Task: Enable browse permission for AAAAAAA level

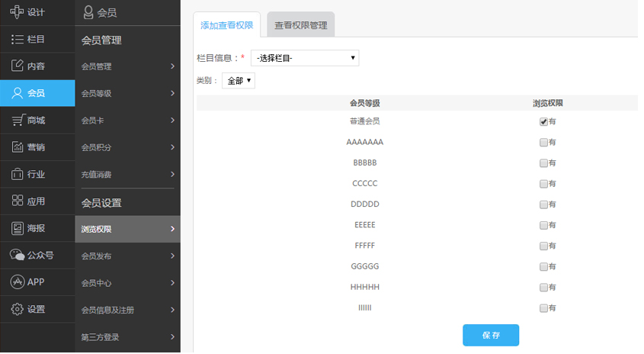Action: pos(543,142)
